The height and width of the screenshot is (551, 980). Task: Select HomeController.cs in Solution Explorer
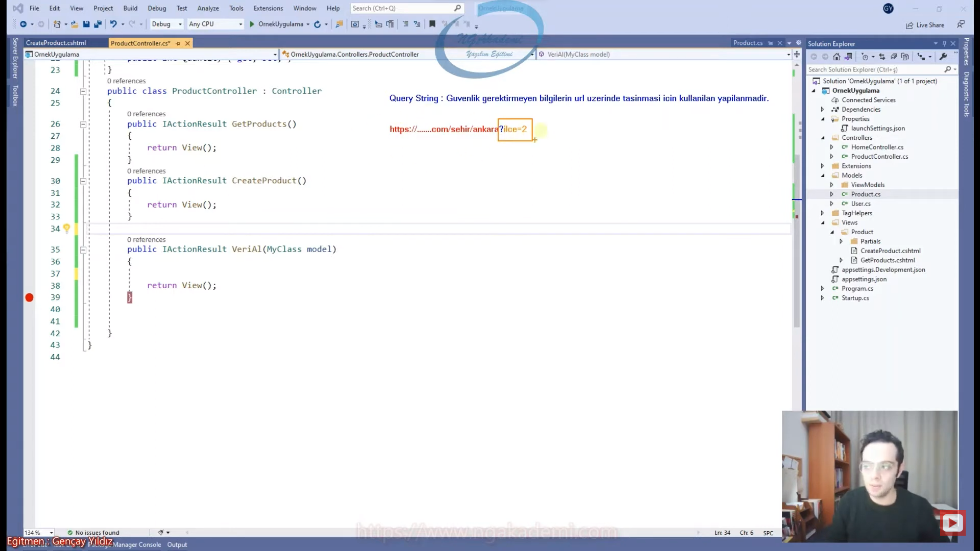coord(877,147)
